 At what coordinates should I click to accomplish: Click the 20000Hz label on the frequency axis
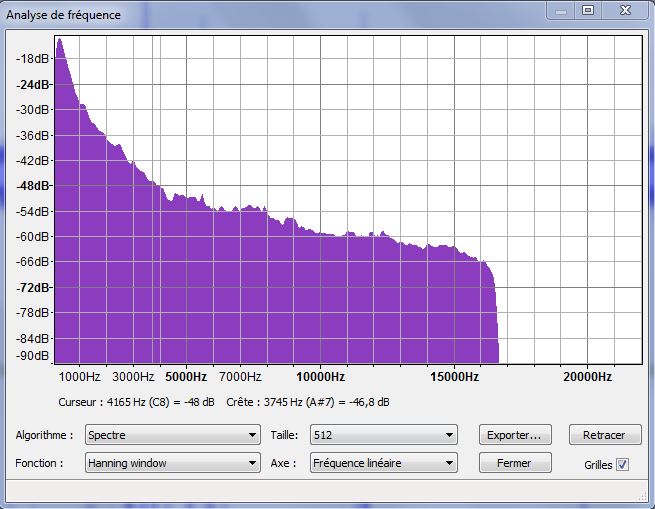pyautogui.click(x=587, y=377)
